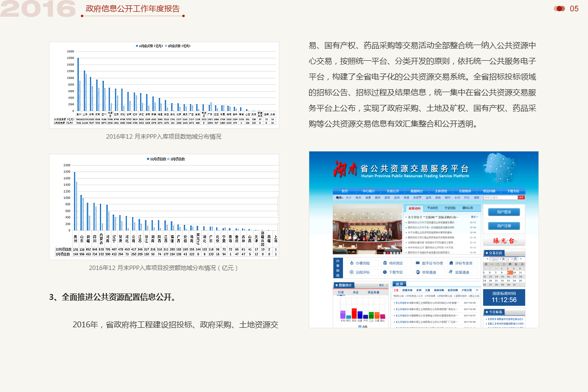The image size is (588, 392).
Task: Select the 资金来源 tab in 数据统计
Action: [x=373, y=292]
